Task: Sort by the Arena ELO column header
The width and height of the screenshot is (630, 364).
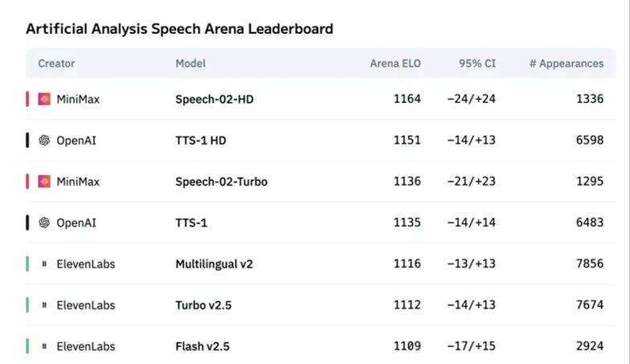Action: (x=395, y=63)
